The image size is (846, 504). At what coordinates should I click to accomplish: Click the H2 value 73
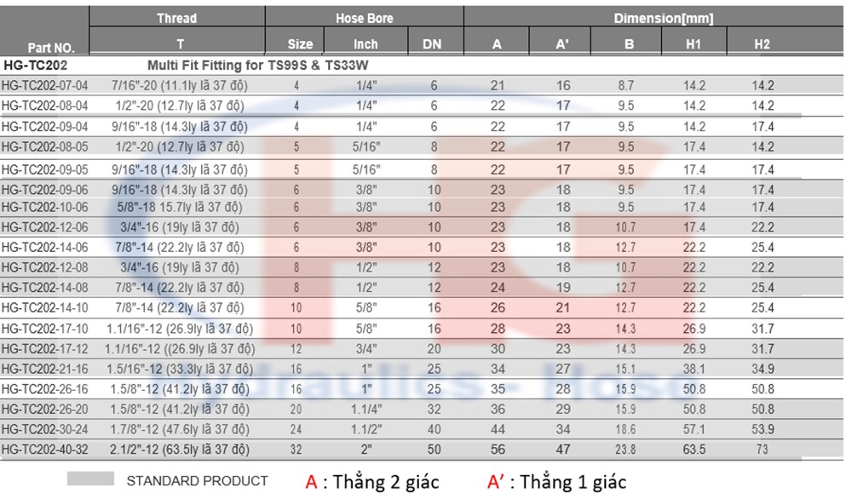point(762,449)
